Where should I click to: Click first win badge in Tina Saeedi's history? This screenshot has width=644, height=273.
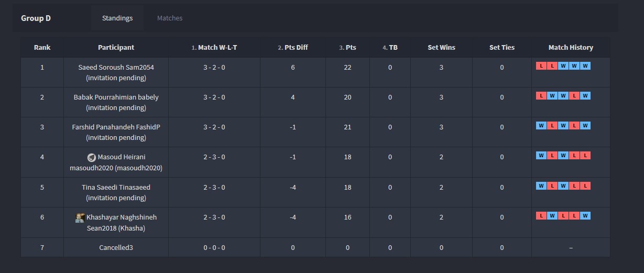click(541, 186)
